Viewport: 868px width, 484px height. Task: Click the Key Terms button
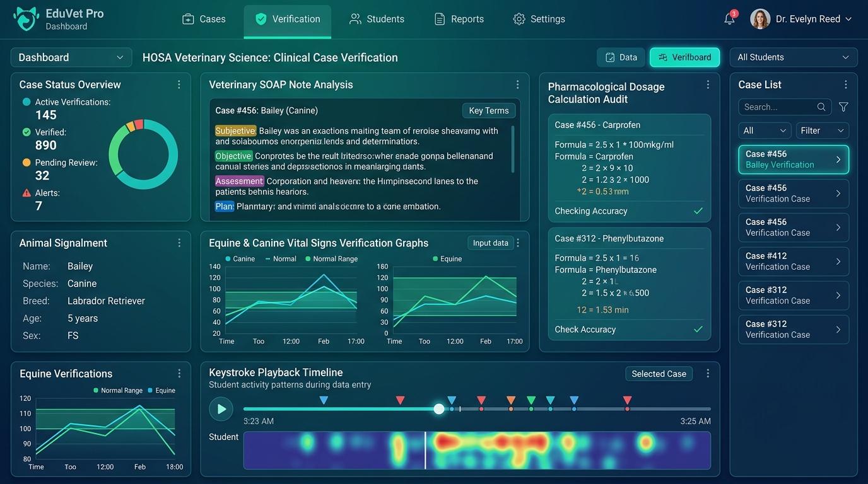pos(489,110)
